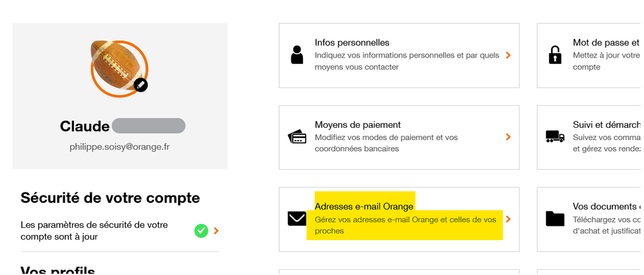Open the Mot de passe section
644x275 pixels.
point(601,43)
